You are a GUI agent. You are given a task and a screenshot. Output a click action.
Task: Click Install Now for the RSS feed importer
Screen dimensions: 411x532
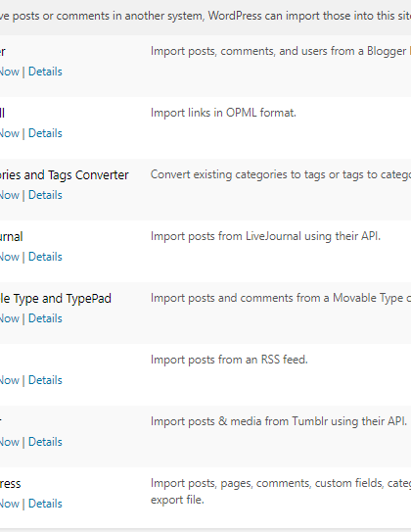[x=10, y=380]
